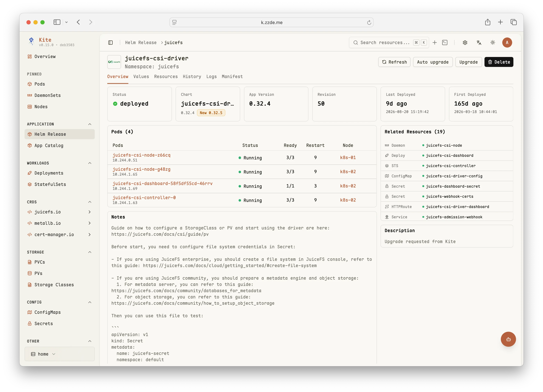Switch to the Resources tab
The width and height of the screenshot is (543, 392).
166,77
